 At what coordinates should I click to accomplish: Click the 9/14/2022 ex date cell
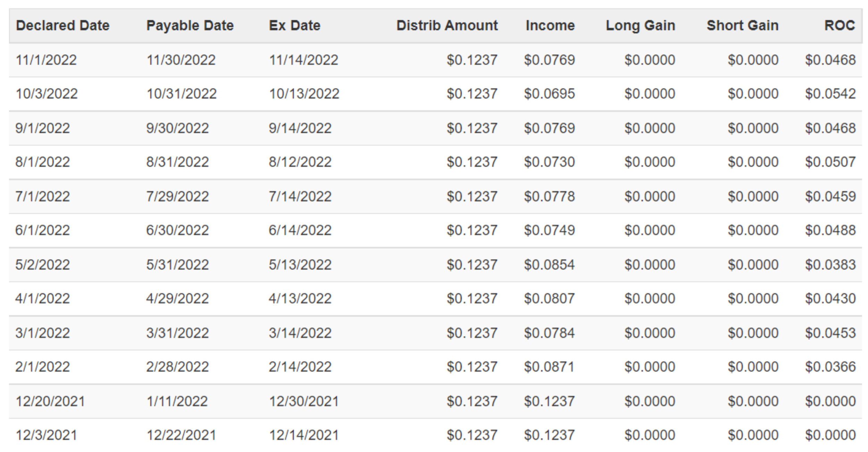pyautogui.click(x=300, y=128)
